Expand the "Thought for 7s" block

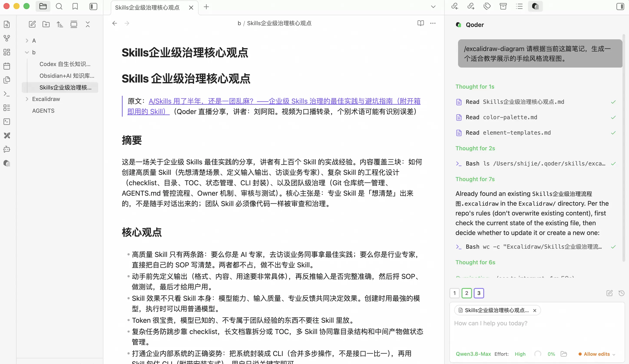[475, 179]
